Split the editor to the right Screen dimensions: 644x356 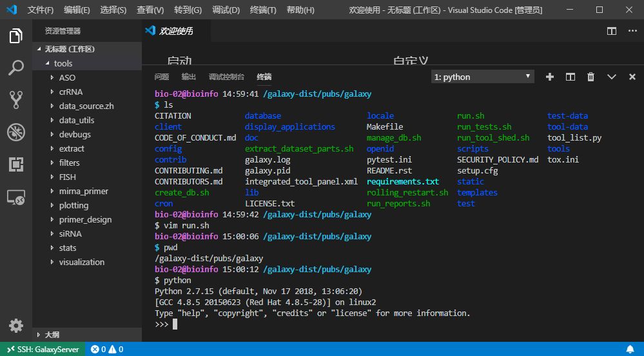(x=612, y=31)
